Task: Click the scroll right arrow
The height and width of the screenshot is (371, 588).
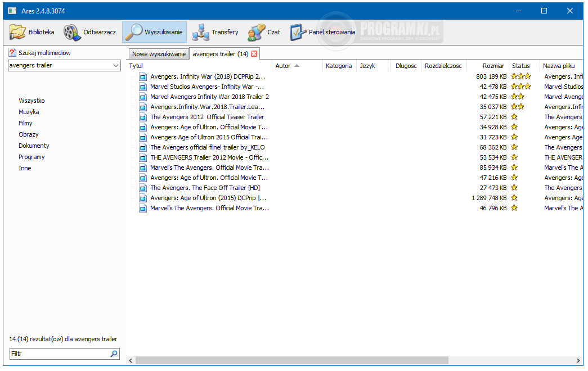Action: 578,360
